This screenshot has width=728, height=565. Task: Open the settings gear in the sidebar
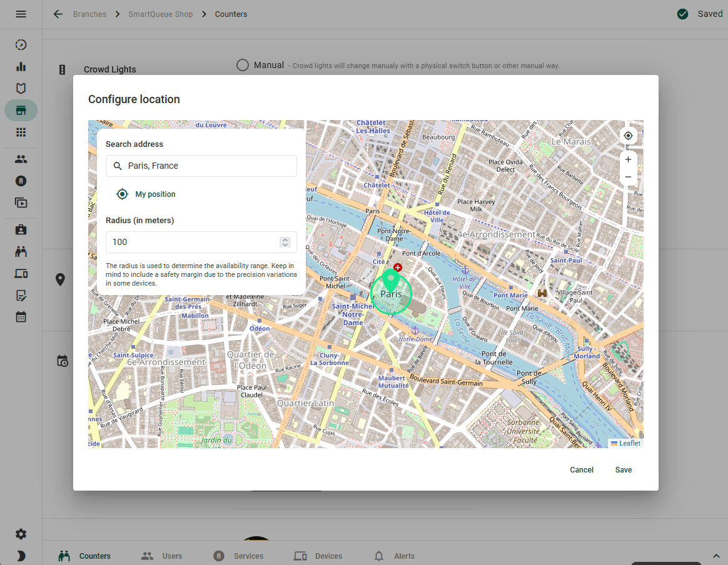click(x=21, y=534)
